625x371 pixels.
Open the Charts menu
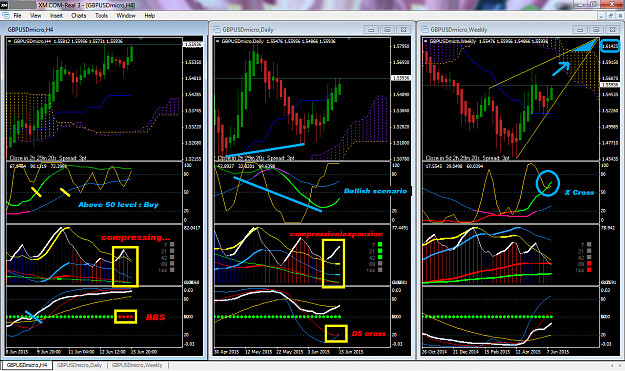pyautogui.click(x=79, y=16)
